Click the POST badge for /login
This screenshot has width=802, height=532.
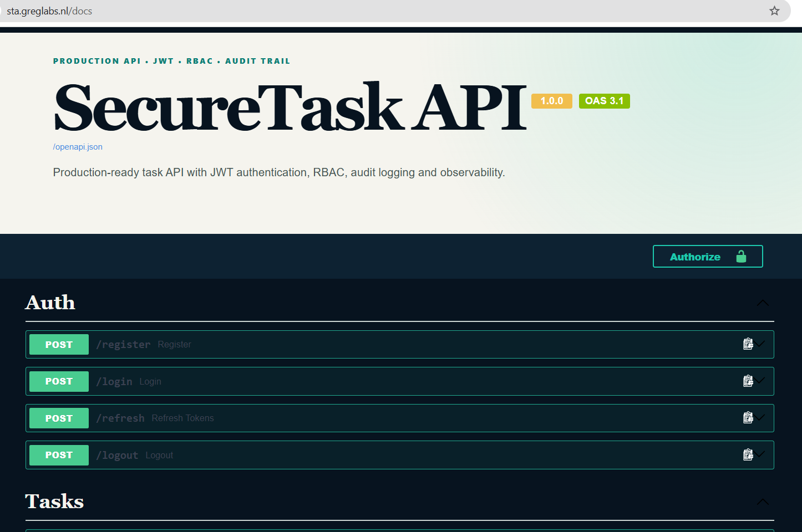(x=59, y=381)
